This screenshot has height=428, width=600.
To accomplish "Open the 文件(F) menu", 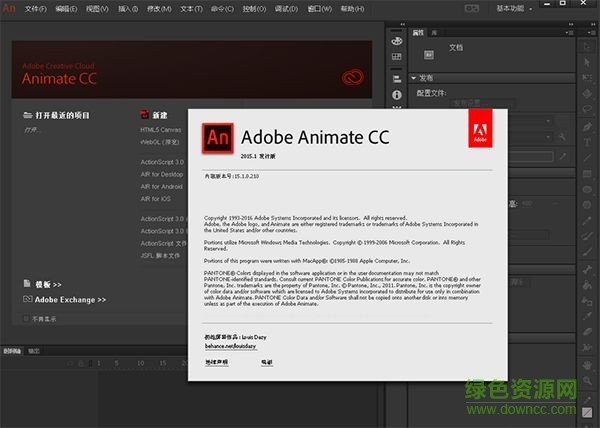I will point(35,9).
